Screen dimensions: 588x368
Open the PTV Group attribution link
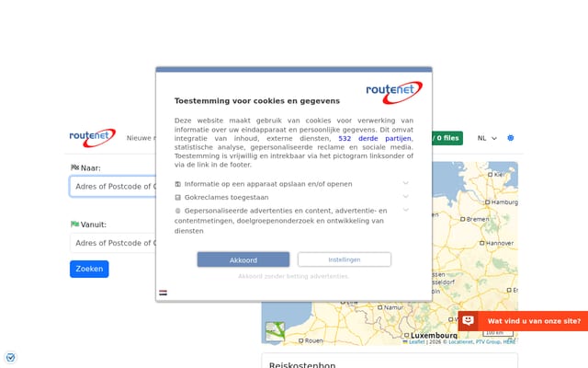click(x=488, y=342)
